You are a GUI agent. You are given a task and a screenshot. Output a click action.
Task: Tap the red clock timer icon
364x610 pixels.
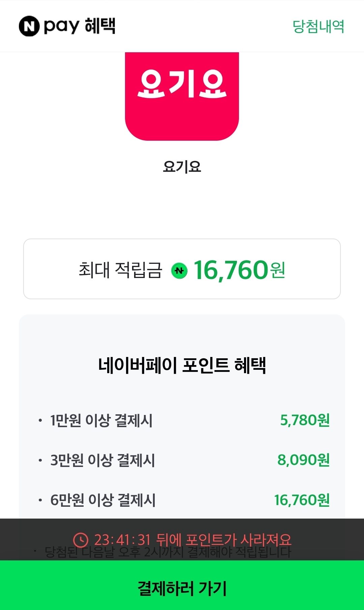click(81, 540)
